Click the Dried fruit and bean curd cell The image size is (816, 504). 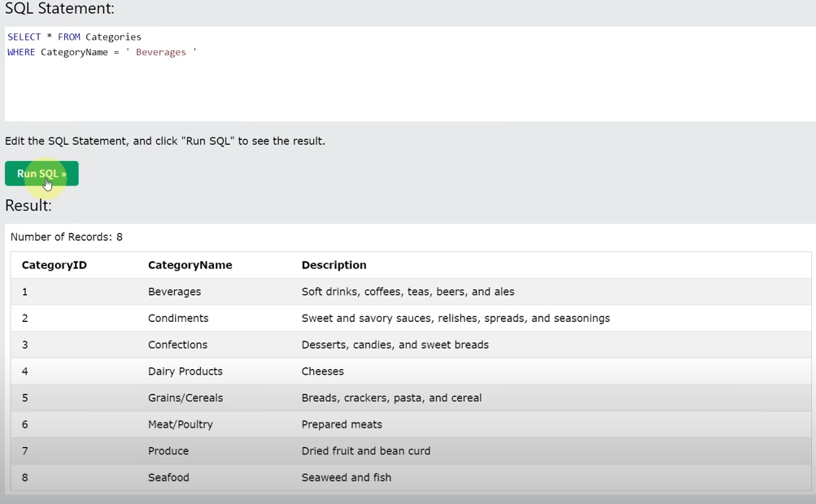tap(366, 451)
